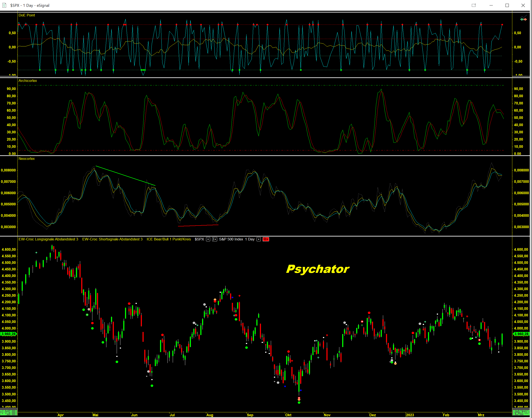
Task: Maximize the eSignal chart window
Action: [507, 5]
